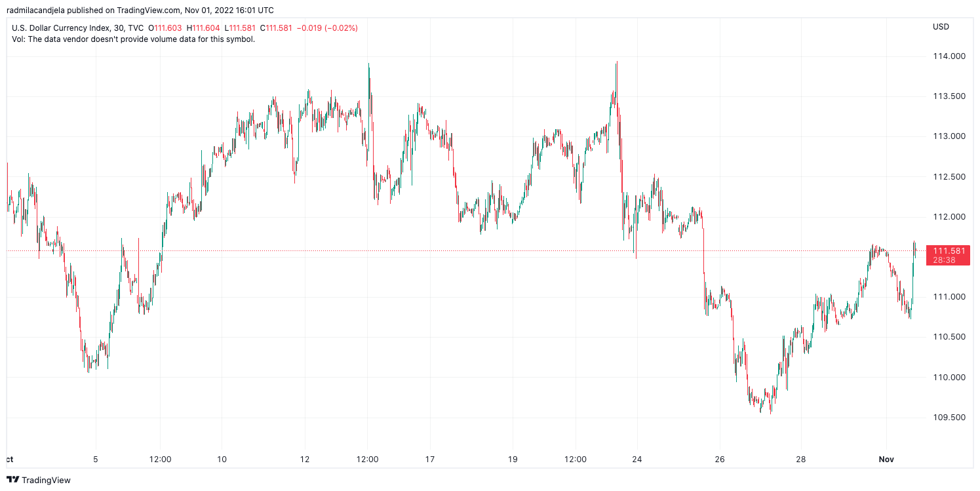Click the 113.000 price axis label

point(949,136)
